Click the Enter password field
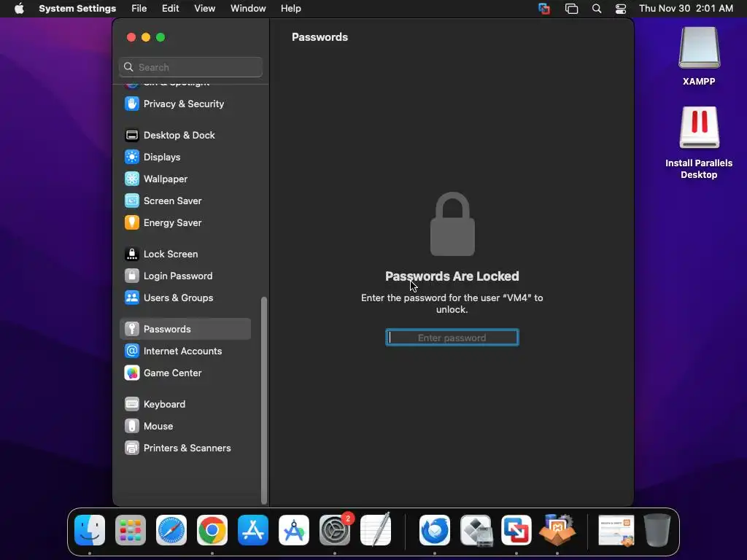The height and width of the screenshot is (560, 747). click(x=452, y=338)
